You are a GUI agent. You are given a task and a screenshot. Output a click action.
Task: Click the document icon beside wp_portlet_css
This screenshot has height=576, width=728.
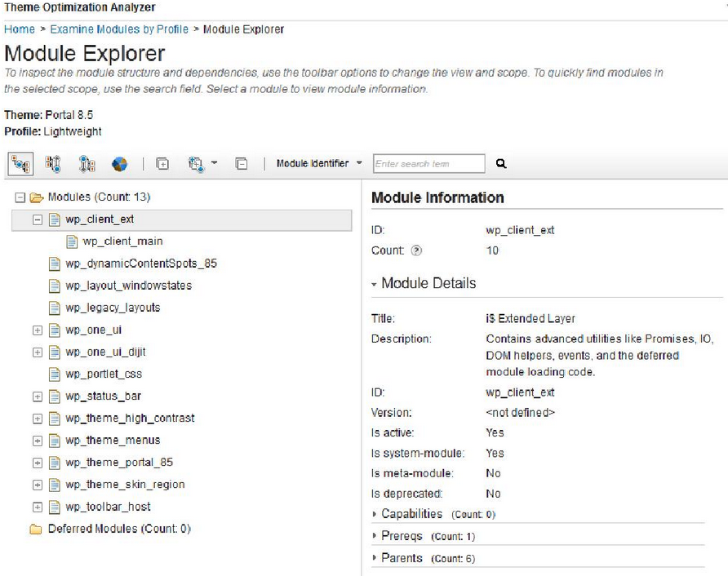pyautogui.click(x=55, y=374)
